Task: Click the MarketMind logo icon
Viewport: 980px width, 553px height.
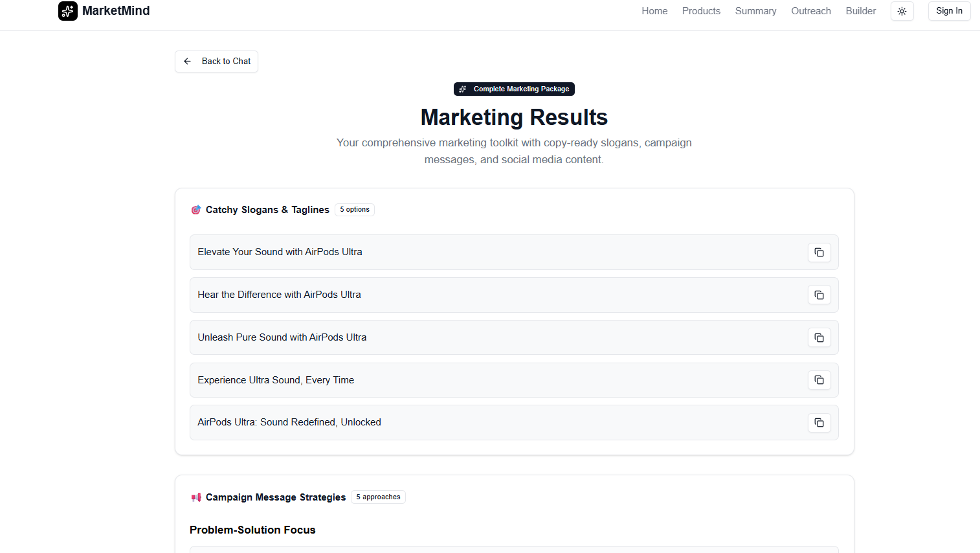Action: point(67,11)
